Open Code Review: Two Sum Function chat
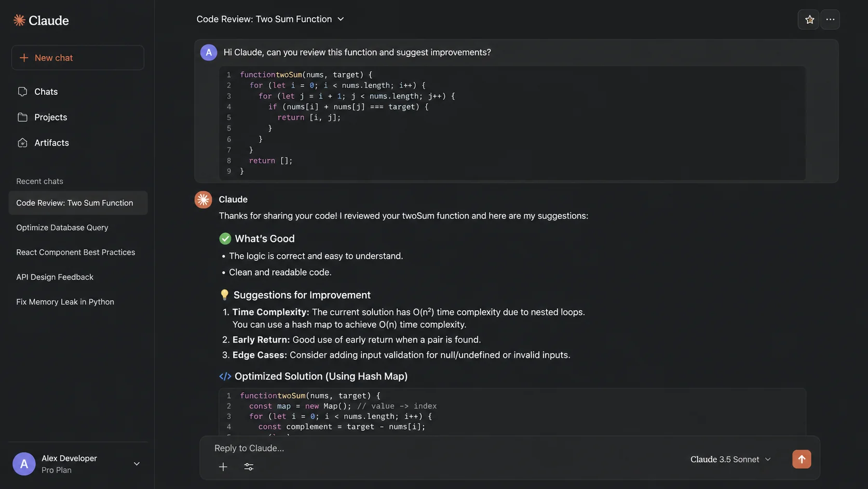 click(78, 203)
